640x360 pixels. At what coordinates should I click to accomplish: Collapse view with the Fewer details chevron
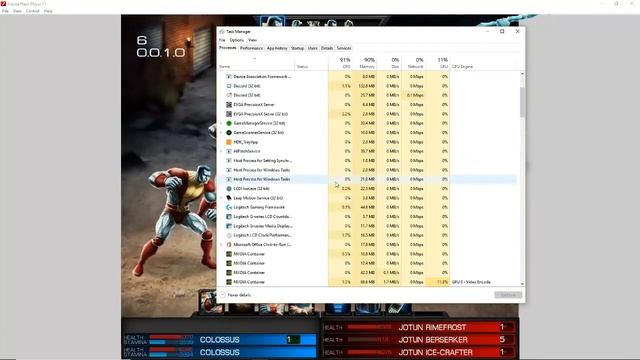(222, 295)
